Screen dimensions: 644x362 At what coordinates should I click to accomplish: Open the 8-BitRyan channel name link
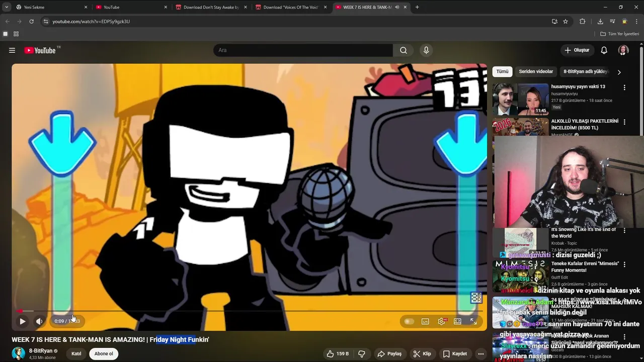pyautogui.click(x=41, y=351)
